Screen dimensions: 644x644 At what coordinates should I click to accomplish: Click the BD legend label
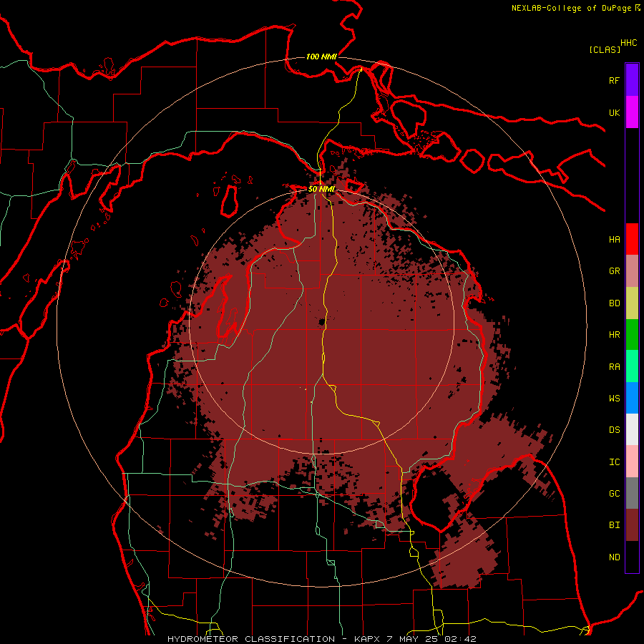[x=614, y=303]
